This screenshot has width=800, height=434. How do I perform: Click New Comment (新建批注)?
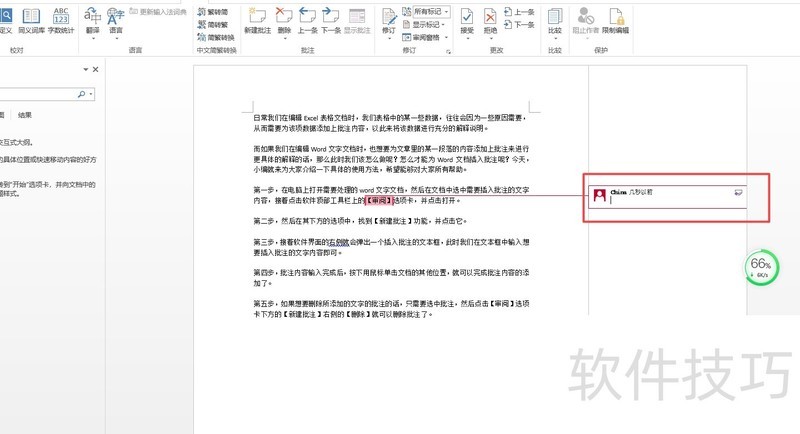258,20
